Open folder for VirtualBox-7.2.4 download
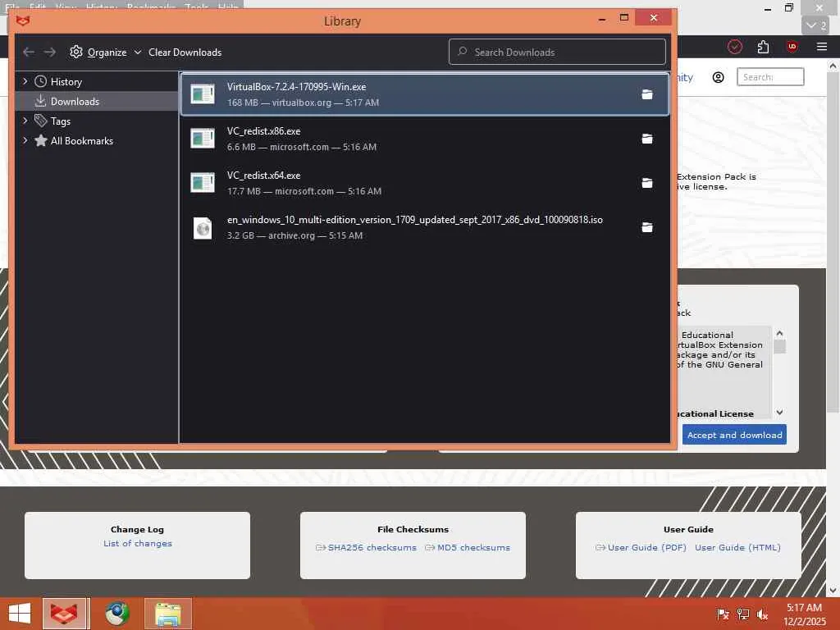 tap(647, 95)
